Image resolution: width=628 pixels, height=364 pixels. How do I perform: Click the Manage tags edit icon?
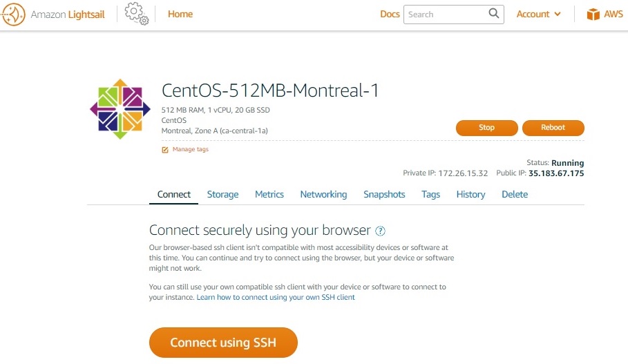165,150
